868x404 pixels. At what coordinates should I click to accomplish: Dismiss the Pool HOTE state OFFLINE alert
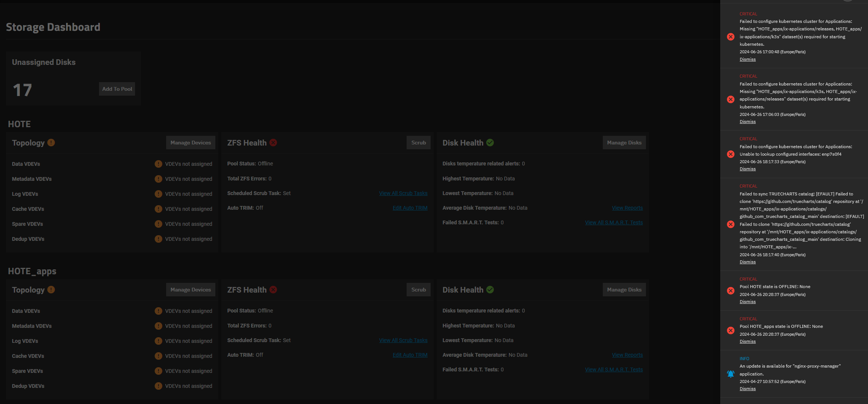click(747, 302)
